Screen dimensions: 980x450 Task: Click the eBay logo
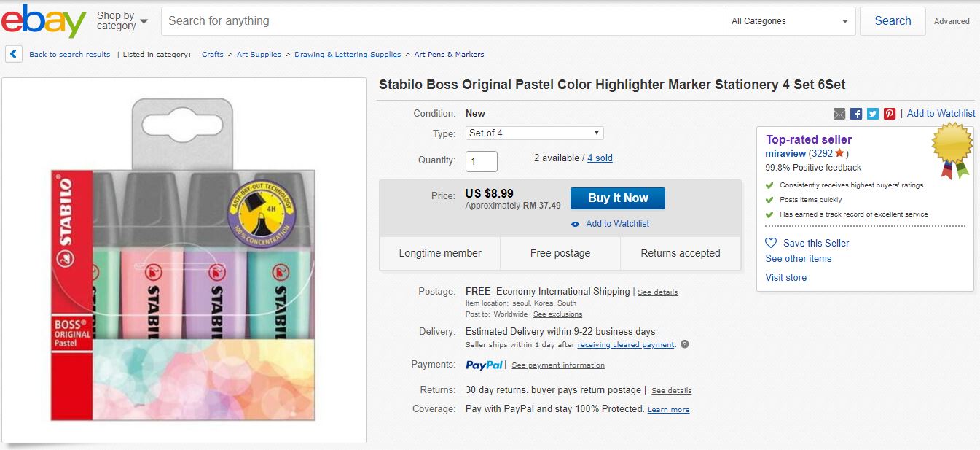coord(44,21)
